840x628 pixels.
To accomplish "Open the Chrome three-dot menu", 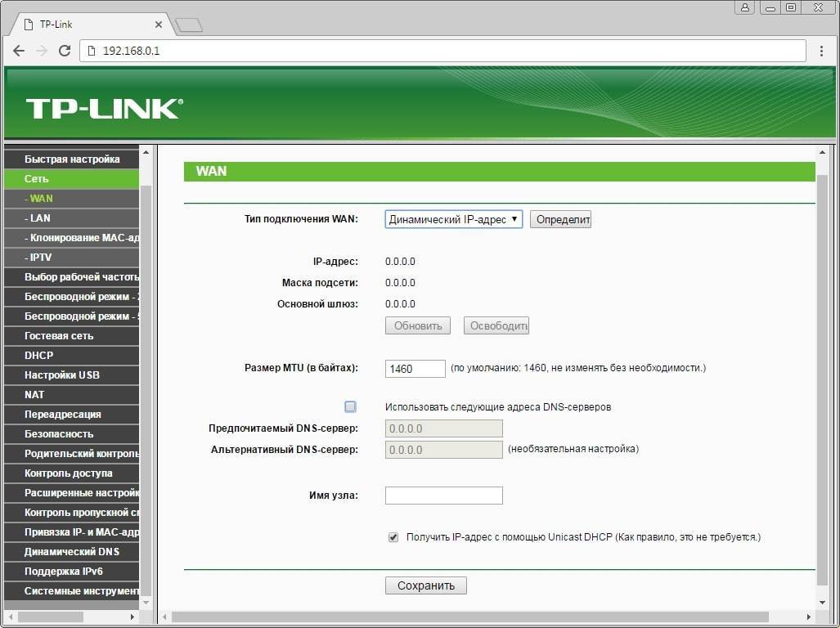I will click(822, 51).
